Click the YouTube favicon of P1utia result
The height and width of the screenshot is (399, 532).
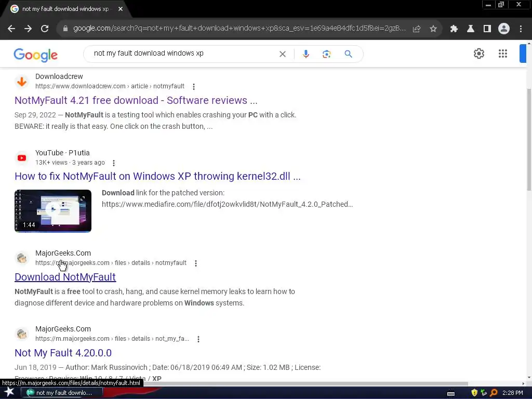tap(22, 158)
